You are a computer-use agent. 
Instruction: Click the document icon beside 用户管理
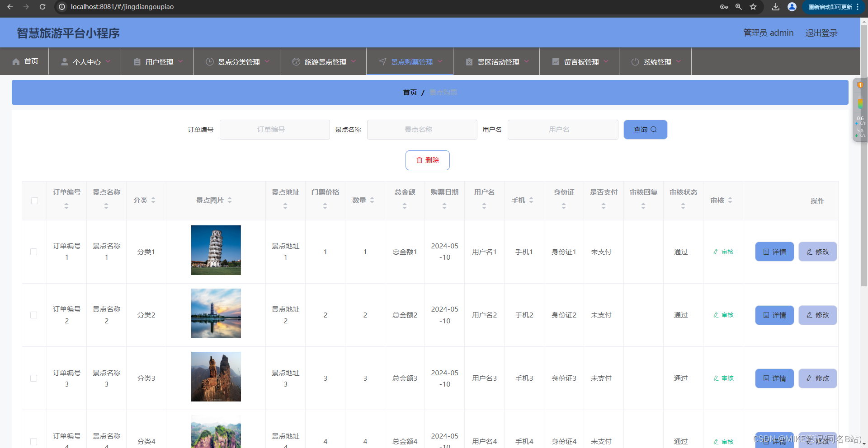(137, 61)
